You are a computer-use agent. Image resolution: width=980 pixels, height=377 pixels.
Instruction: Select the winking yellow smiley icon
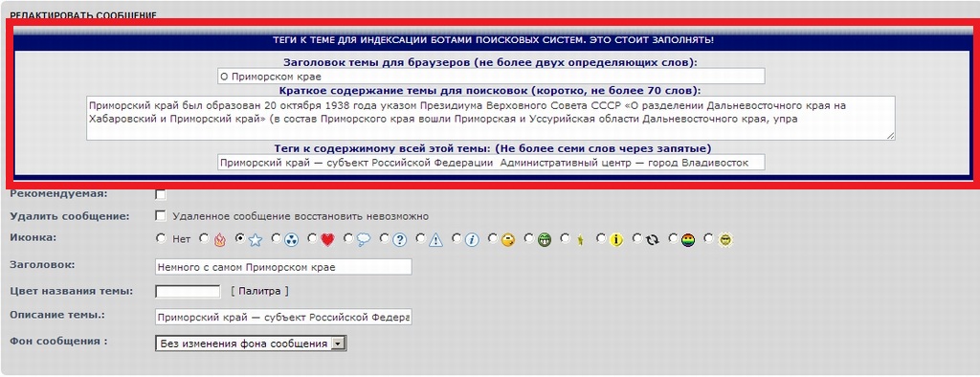[x=507, y=239]
